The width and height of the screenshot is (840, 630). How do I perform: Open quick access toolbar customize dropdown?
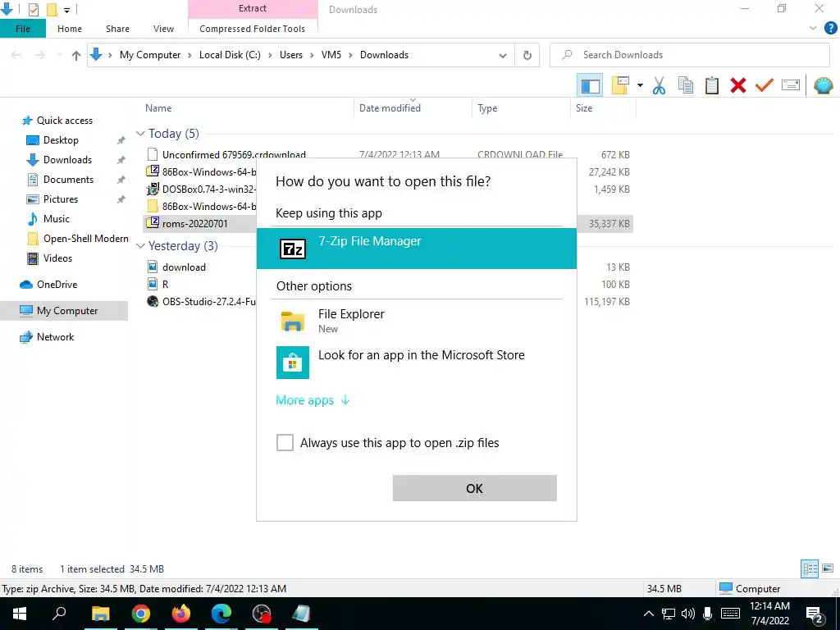point(66,10)
